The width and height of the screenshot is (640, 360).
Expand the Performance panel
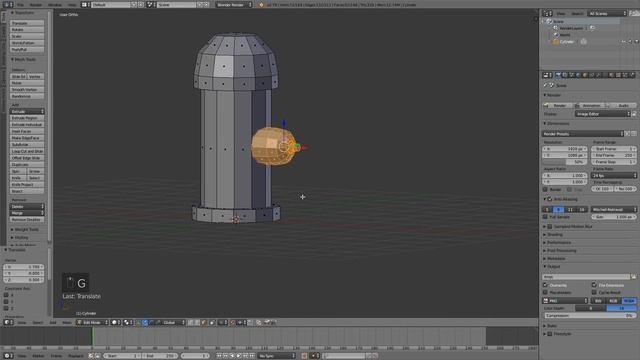tap(558, 242)
